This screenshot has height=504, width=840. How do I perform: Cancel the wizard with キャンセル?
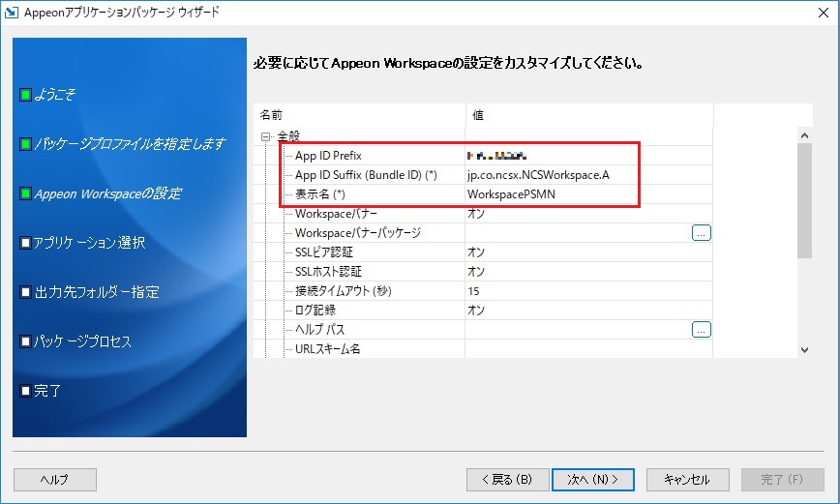[x=687, y=480]
